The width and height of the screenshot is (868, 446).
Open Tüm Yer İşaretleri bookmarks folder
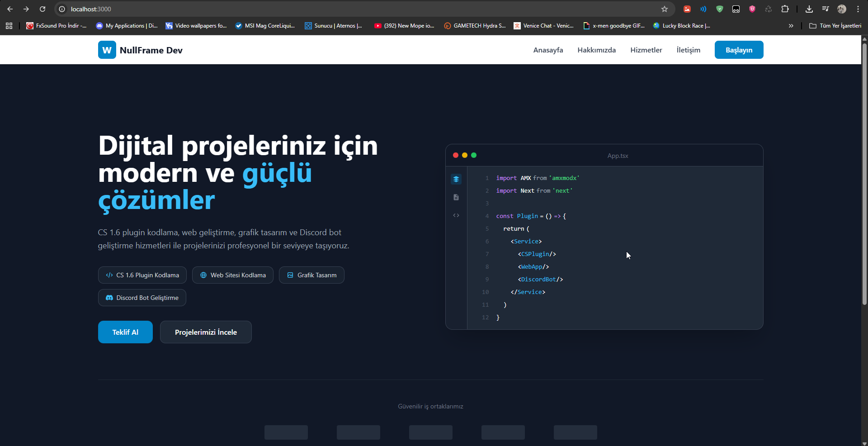835,26
